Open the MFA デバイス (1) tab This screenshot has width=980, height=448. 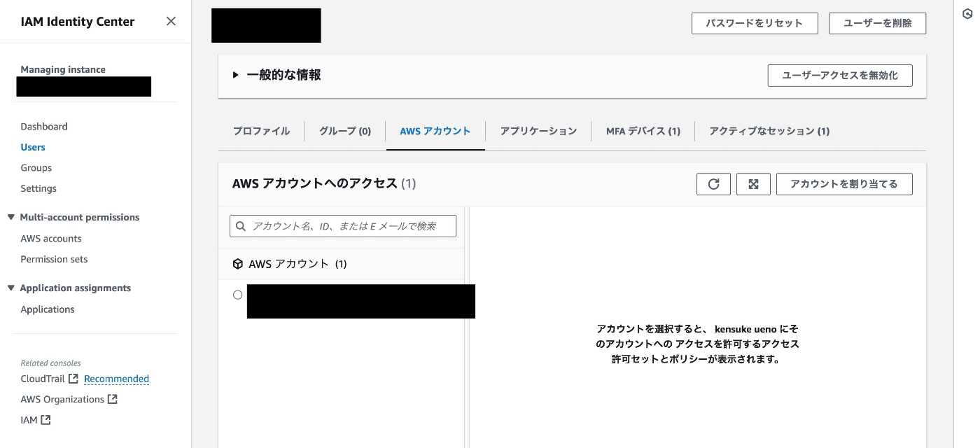[x=643, y=131]
